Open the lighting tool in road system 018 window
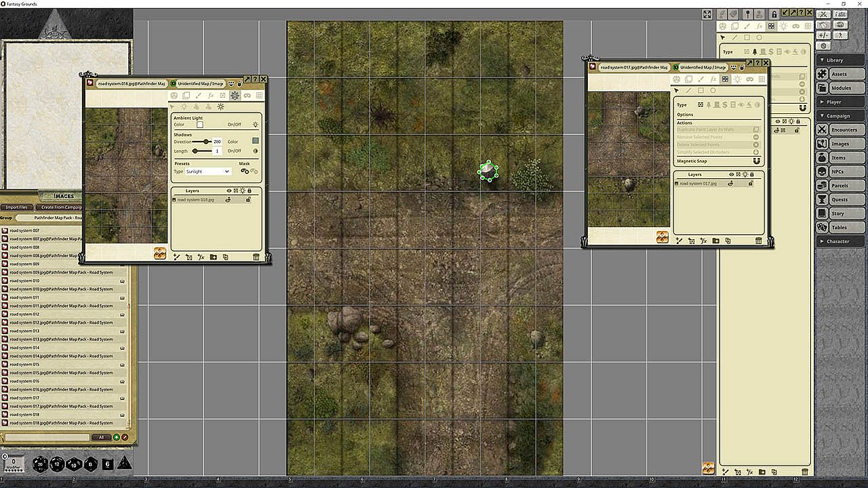The width and height of the screenshot is (868, 488). tap(235, 96)
